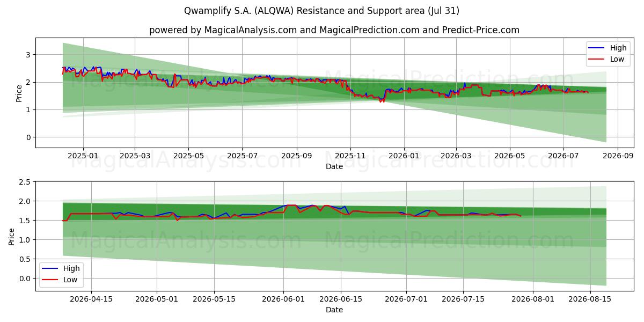Click the bottom chart 'Price' axis label
The image size is (644, 322).
point(12,236)
